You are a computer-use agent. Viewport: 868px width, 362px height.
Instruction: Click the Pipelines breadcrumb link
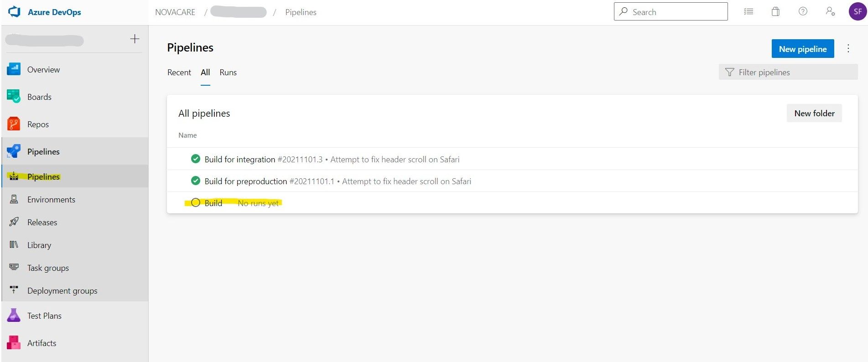301,12
